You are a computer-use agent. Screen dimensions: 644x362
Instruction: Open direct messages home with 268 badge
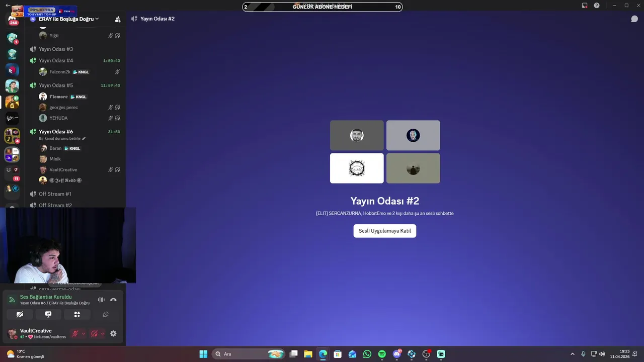[13, 20]
